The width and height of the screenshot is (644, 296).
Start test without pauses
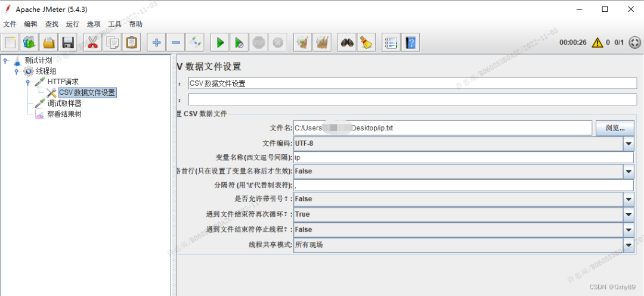(239, 42)
